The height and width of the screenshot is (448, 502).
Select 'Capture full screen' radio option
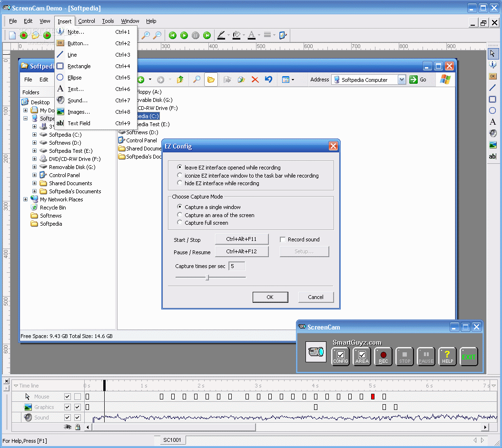pyautogui.click(x=179, y=222)
